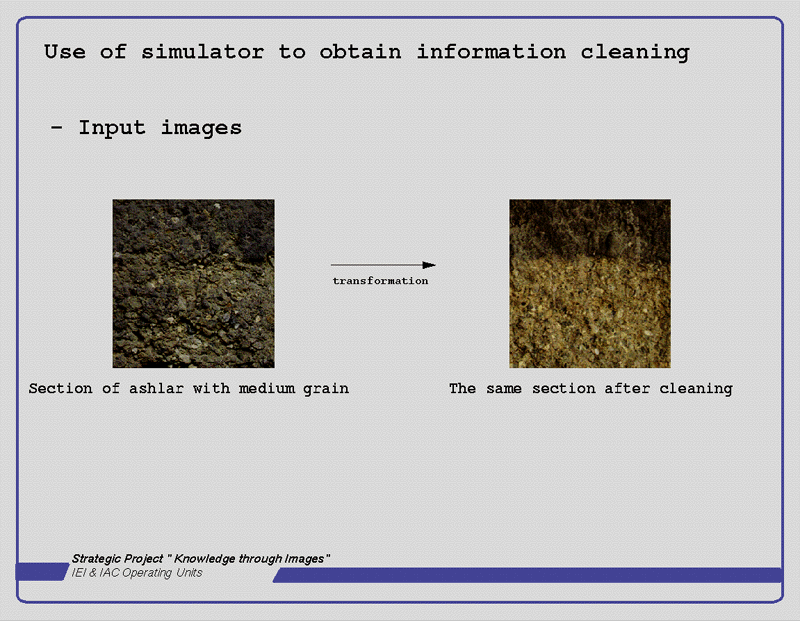Click the 'transformation' label under the arrow
This screenshot has height=621, width=800.
380,281
